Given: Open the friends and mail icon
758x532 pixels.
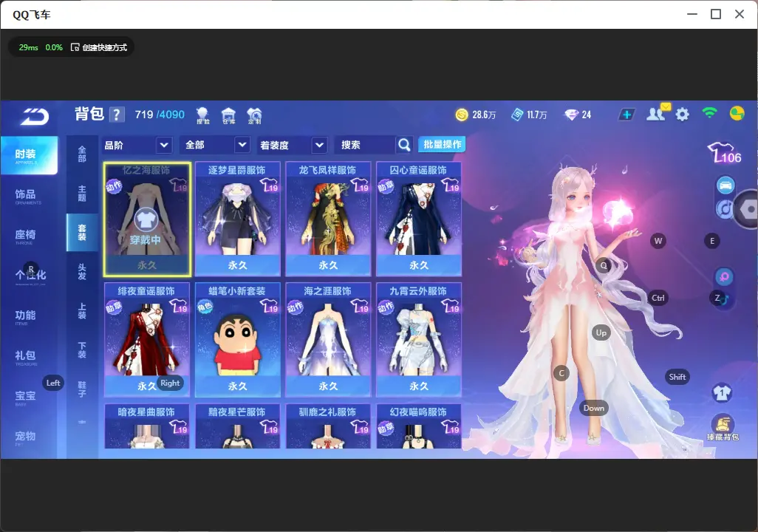Looking at the screenshot, I should 657,113.
